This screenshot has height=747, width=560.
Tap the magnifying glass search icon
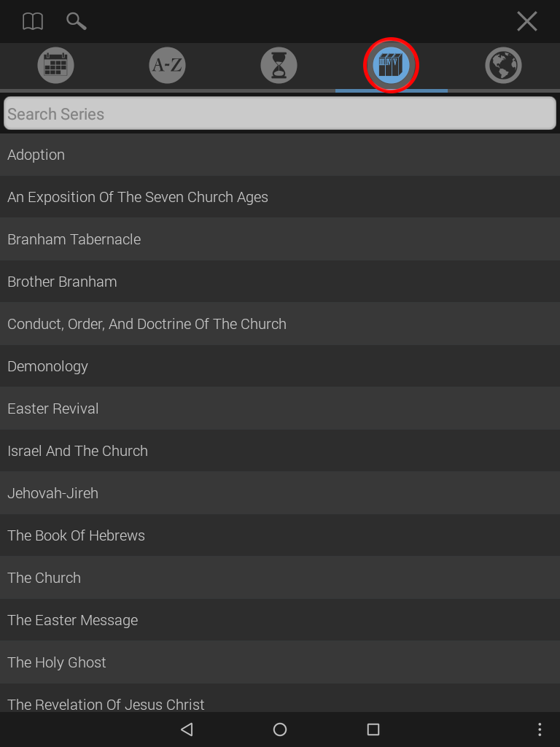[76, 21]
